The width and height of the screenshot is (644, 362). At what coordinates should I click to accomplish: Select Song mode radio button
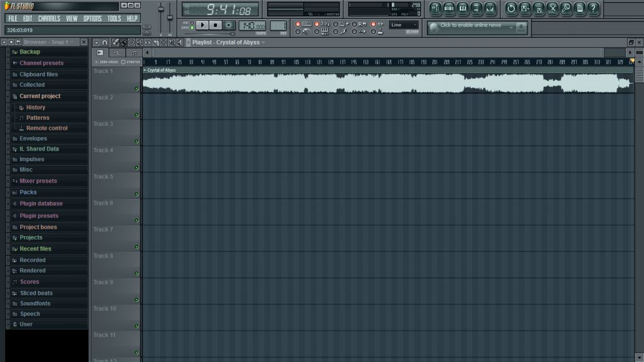click(x=192, y=28)
